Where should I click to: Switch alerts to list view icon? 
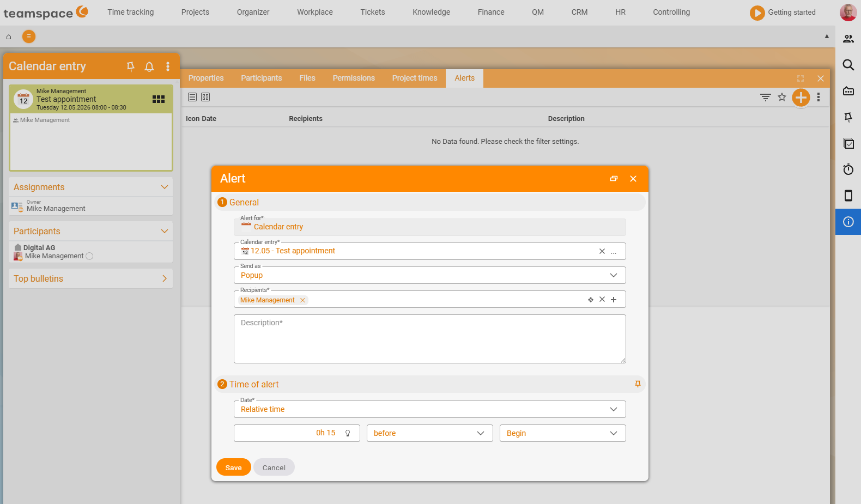coord(192,97)
